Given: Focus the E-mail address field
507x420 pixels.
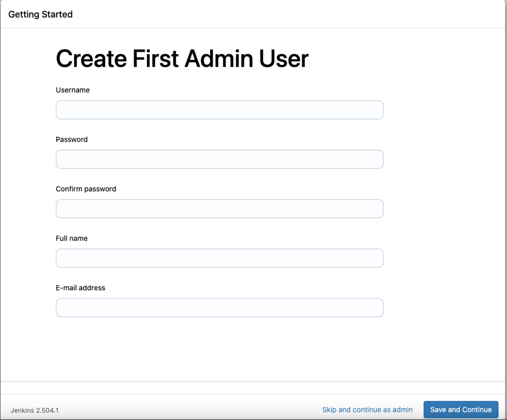Looking at the screenshot, I should click(x=219, y=308).
